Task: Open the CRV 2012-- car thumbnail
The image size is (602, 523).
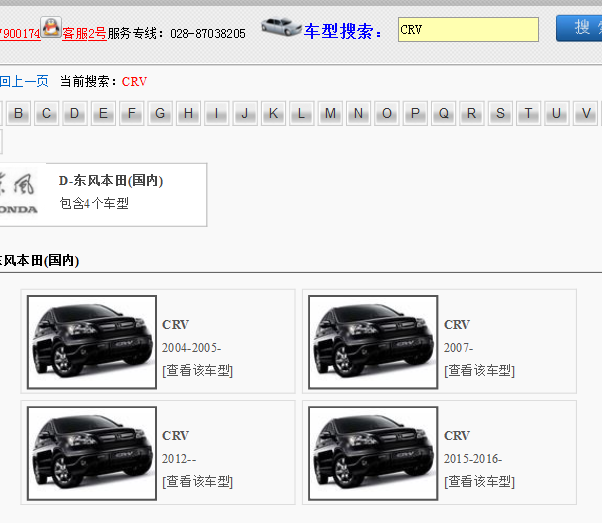Action: [92, 453]
